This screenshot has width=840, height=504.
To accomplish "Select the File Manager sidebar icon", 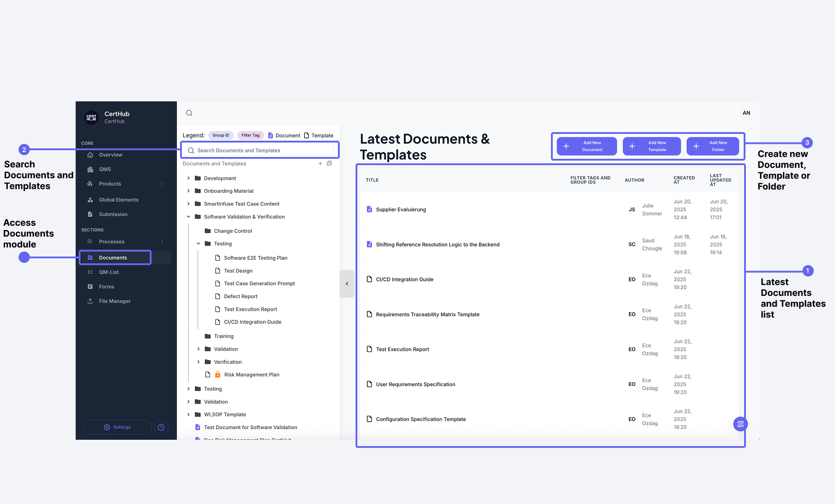I will pos(91,301).
